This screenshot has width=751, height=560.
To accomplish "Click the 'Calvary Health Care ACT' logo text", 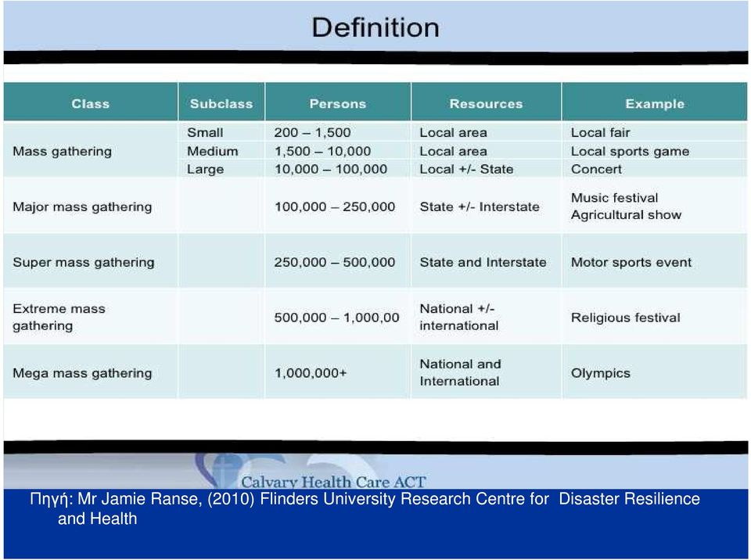I will tap(333, 482).
